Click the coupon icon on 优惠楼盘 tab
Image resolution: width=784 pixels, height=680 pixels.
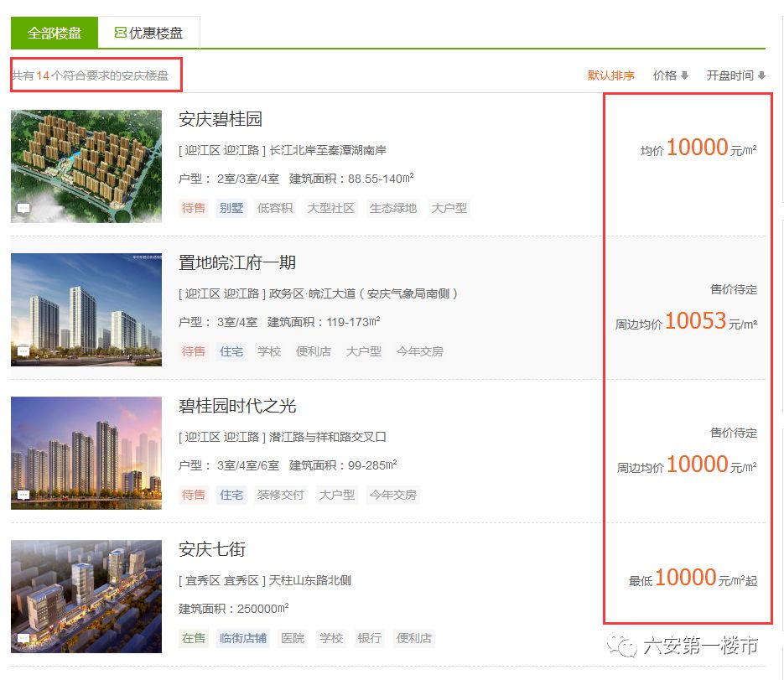[x=120, y=34]
